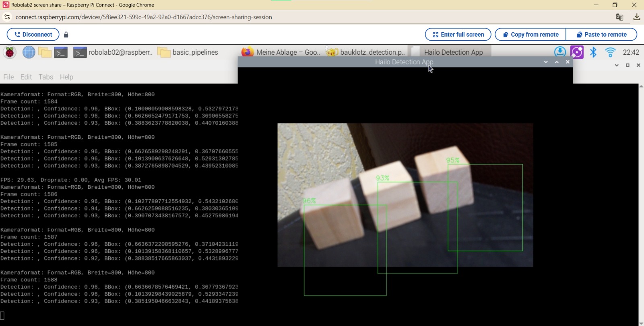
Task: Open the Tabs menu in terminal
Action: (x=46, y=77)
